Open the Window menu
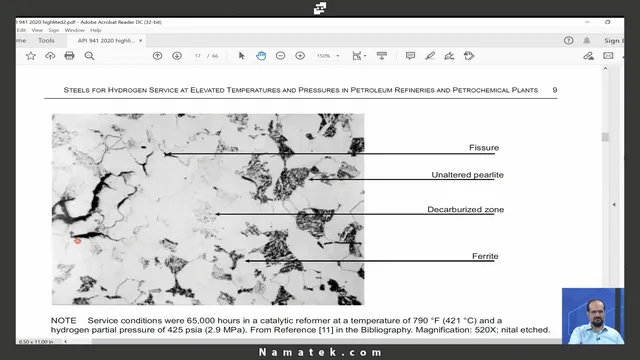This screenshot has width=640, height=360. [x=74, y=30]
